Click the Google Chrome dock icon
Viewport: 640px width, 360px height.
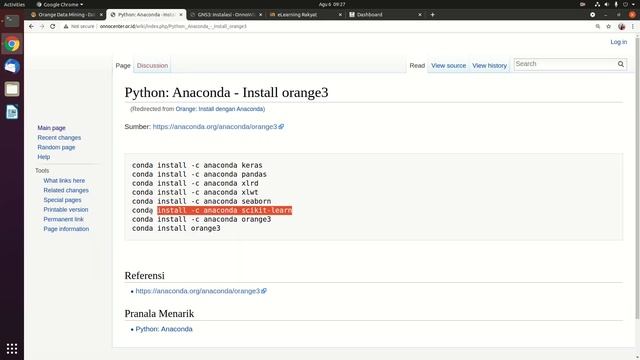point(12,44)
